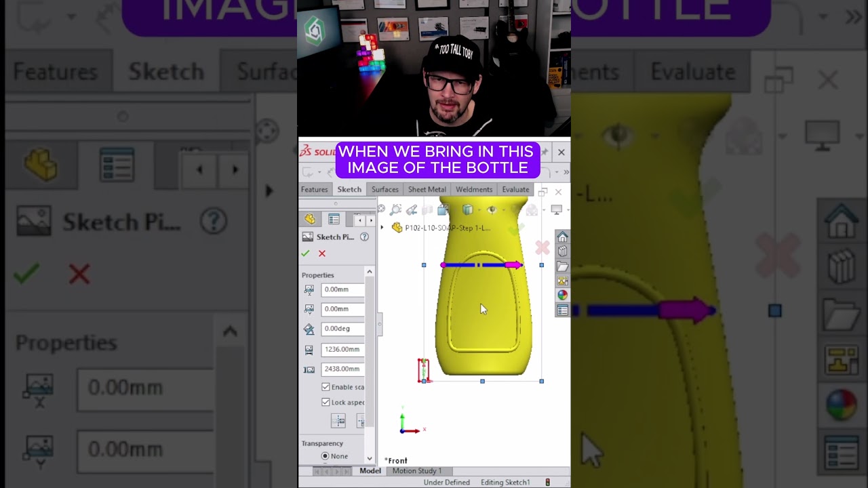Click the panel scroll-down chevron arrow

(370, 458)
